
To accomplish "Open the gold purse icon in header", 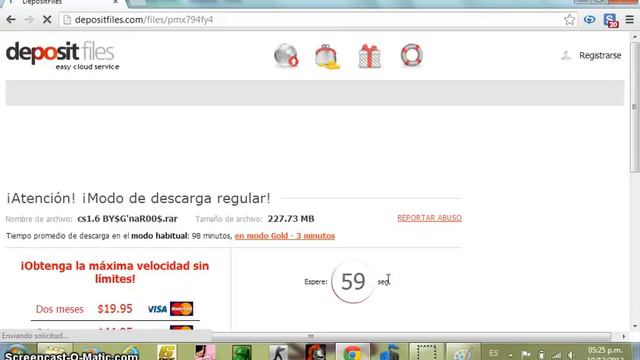I will (x=327, y=56).
